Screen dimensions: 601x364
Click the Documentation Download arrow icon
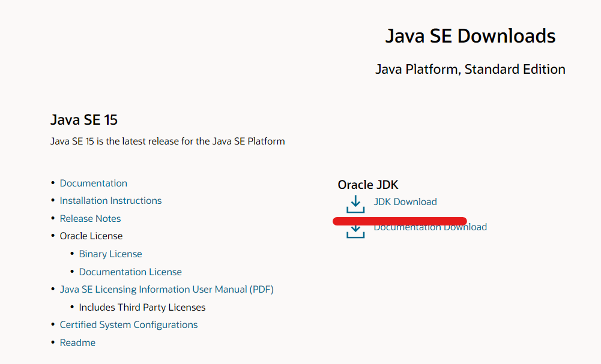click(x=355, y=231)
